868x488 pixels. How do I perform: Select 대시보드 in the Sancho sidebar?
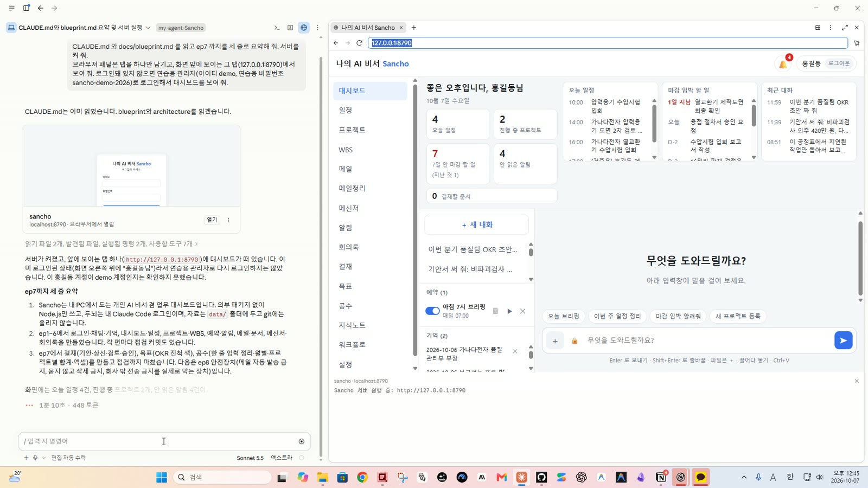tap(370, 91)
